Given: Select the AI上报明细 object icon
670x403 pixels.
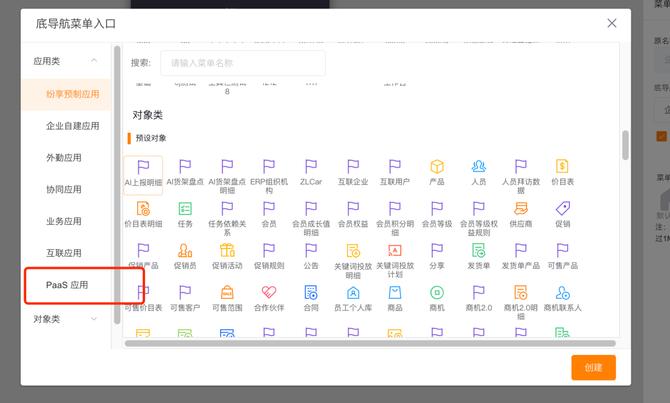Looking at the screenshot, I should click(143, 167).
